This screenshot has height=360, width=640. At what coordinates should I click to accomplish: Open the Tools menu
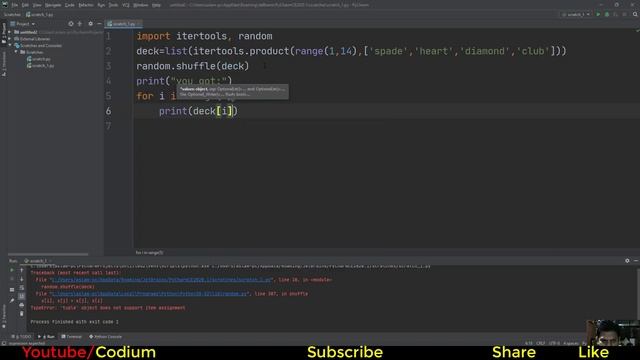(113, 5)
